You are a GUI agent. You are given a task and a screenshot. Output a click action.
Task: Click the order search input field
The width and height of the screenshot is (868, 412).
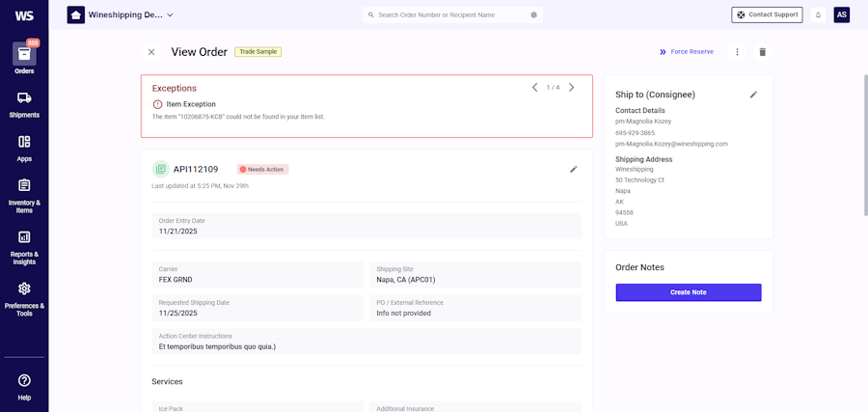[x=446, y=15]
